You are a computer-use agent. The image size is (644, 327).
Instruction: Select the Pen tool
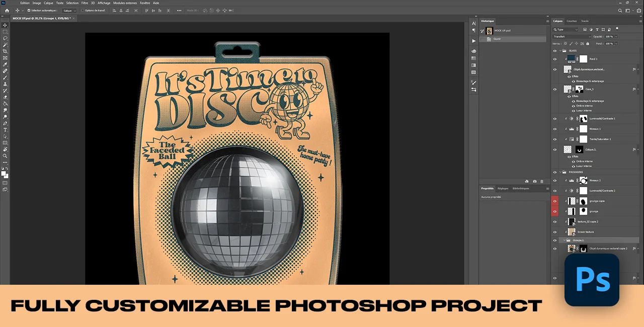pos(6,123)
